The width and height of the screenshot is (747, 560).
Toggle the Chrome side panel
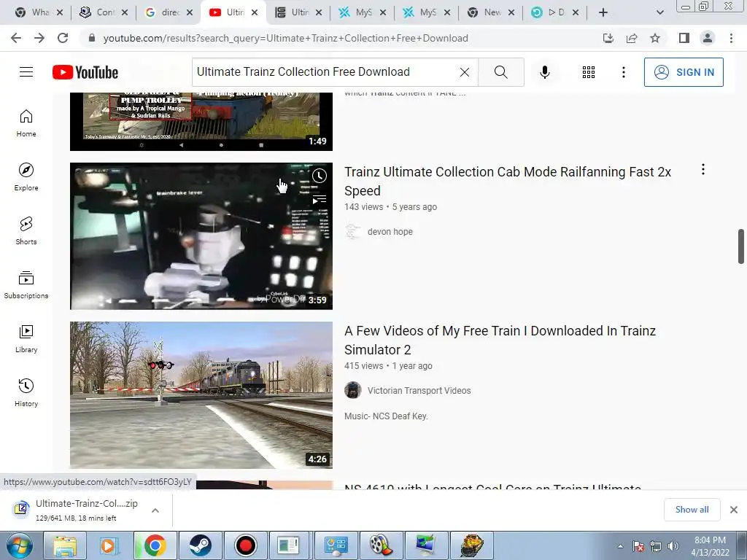point(684,38)
